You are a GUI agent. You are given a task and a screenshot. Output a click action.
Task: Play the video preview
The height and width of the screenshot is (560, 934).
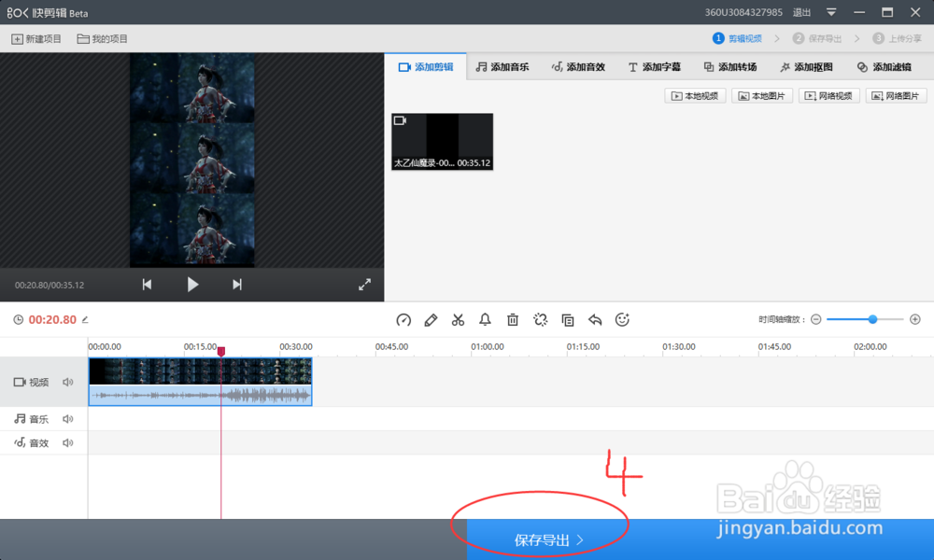tap(191, 285)
